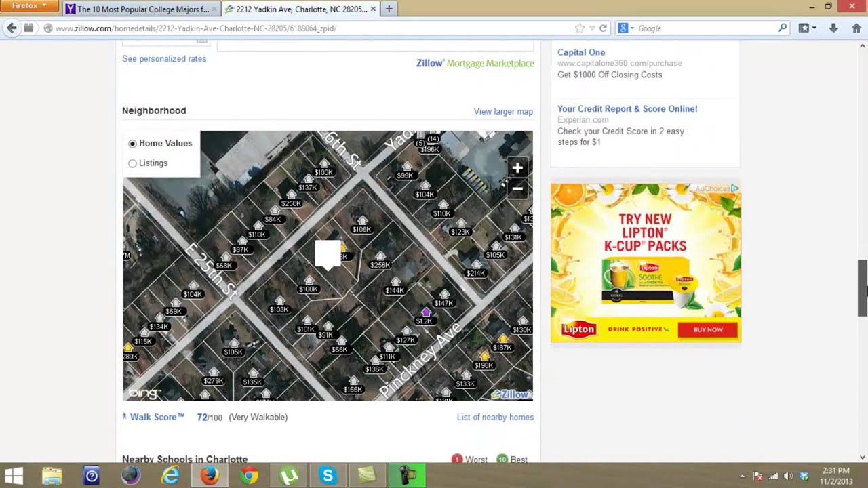
Task: Click the $123K home marker
Action: click(460, 228)
